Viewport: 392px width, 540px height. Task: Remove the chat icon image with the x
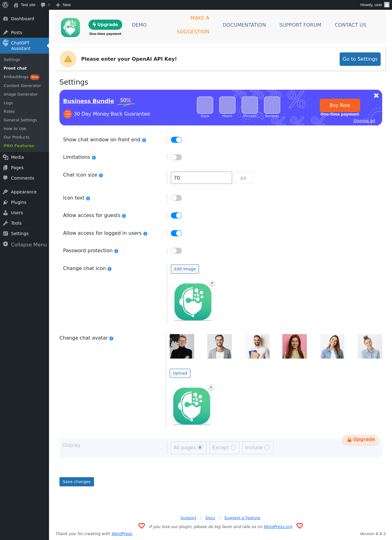[x=212, y=283]
